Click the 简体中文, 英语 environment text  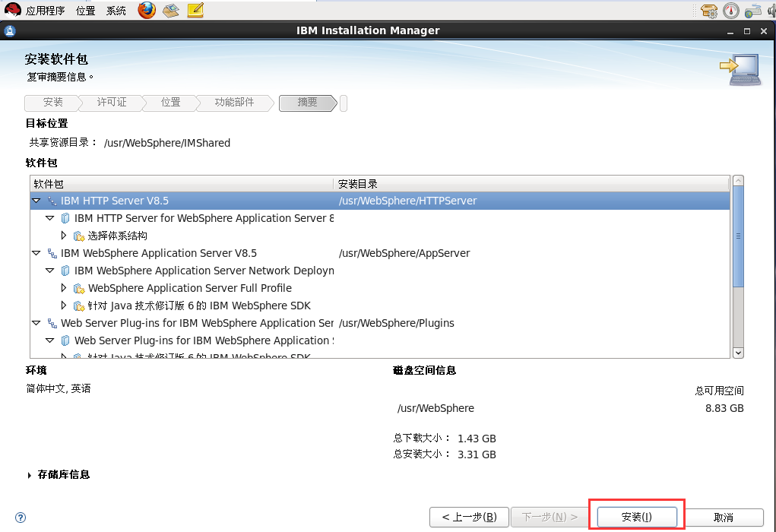click(59, 388)
